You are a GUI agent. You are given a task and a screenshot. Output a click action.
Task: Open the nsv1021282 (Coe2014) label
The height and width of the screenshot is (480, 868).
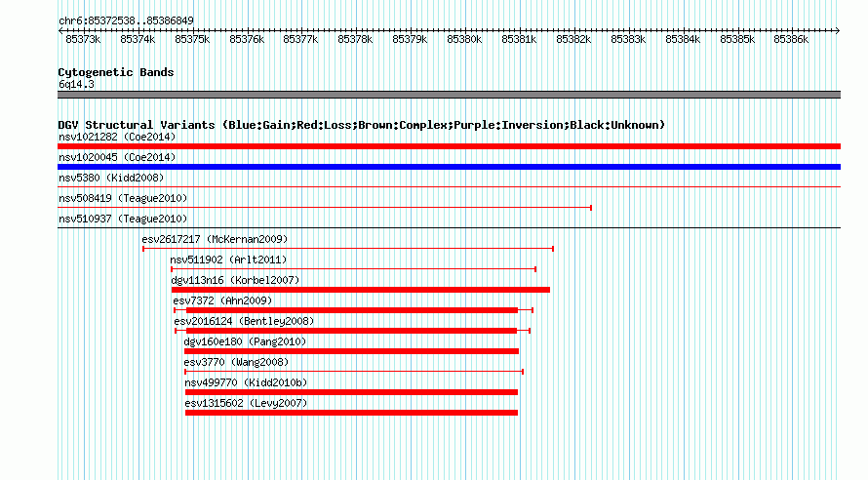coord(117,137)
